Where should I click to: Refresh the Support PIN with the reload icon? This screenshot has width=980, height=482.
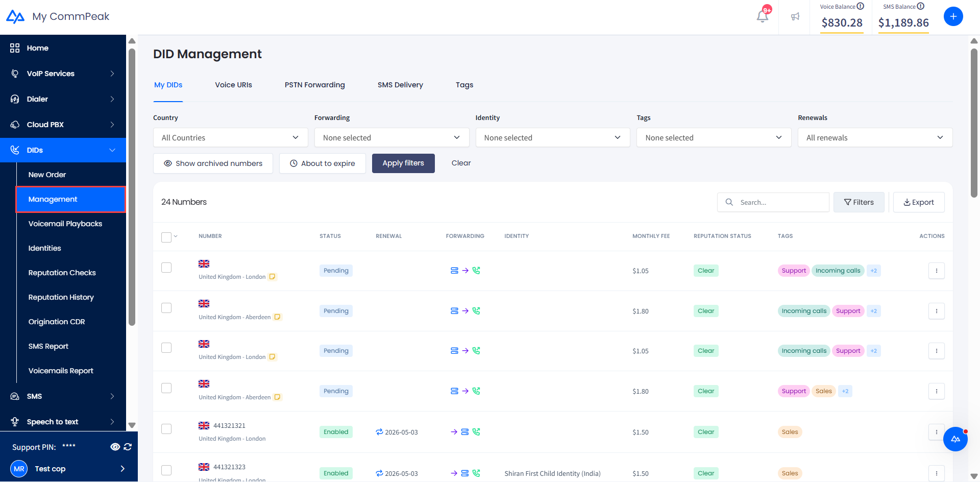tap(128, 447)
